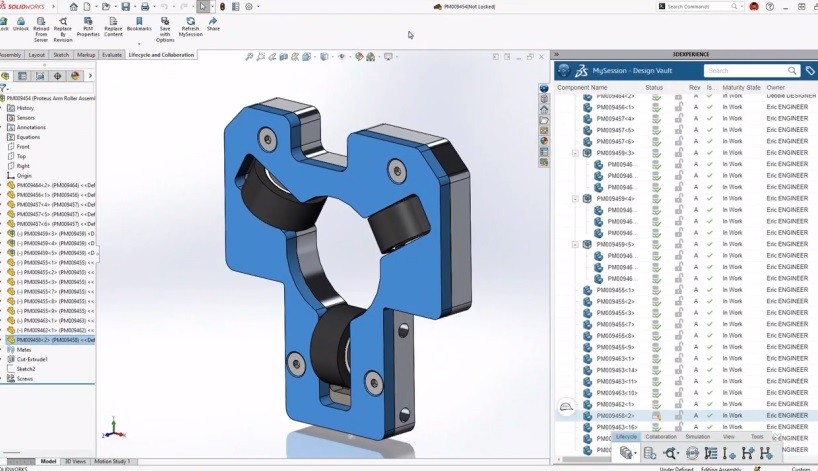Expand the Bookmarks dropdown arrow

pos(139,44)
